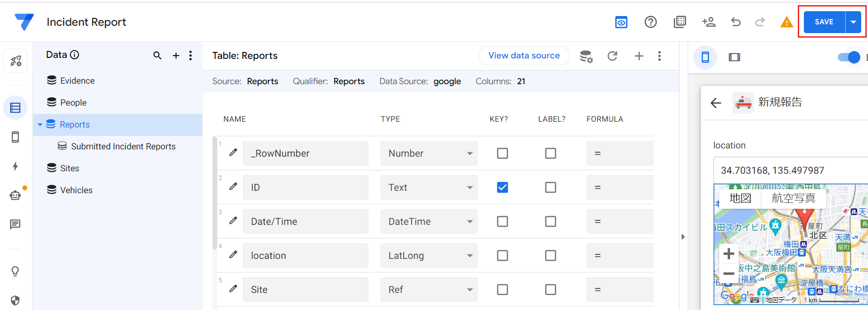Open the data grid icon in header
The height and width of the screenshot is (310, 868).
coord(679,22)
